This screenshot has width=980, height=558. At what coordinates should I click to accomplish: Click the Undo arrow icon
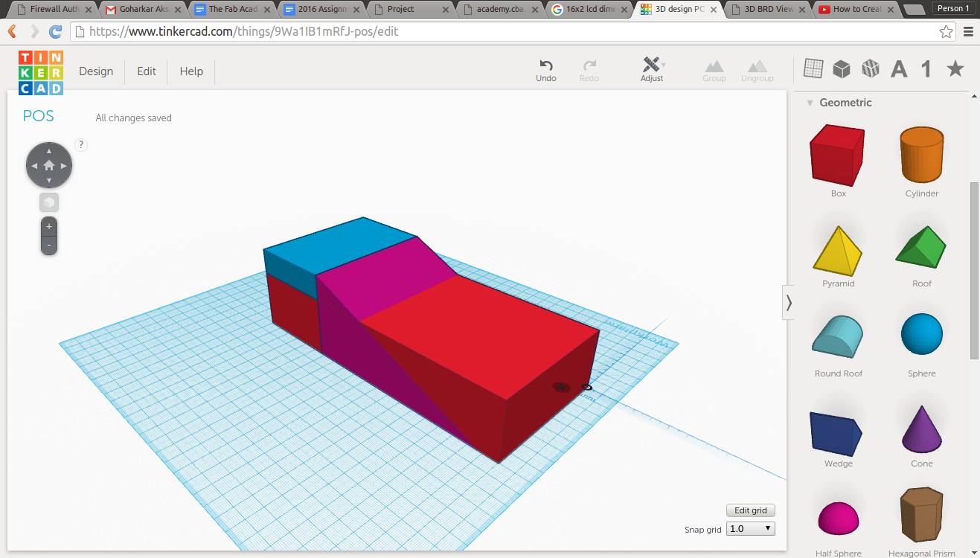(x=546, y=65)
